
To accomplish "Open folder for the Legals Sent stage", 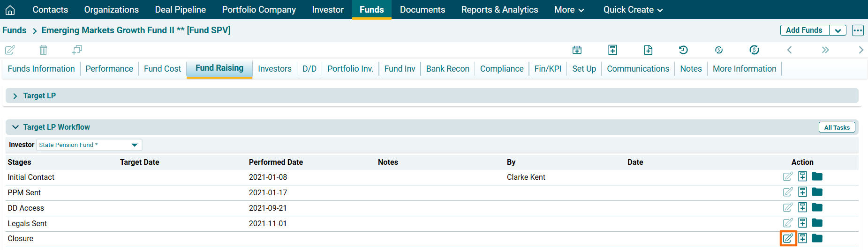I will [x=817, y=223].
